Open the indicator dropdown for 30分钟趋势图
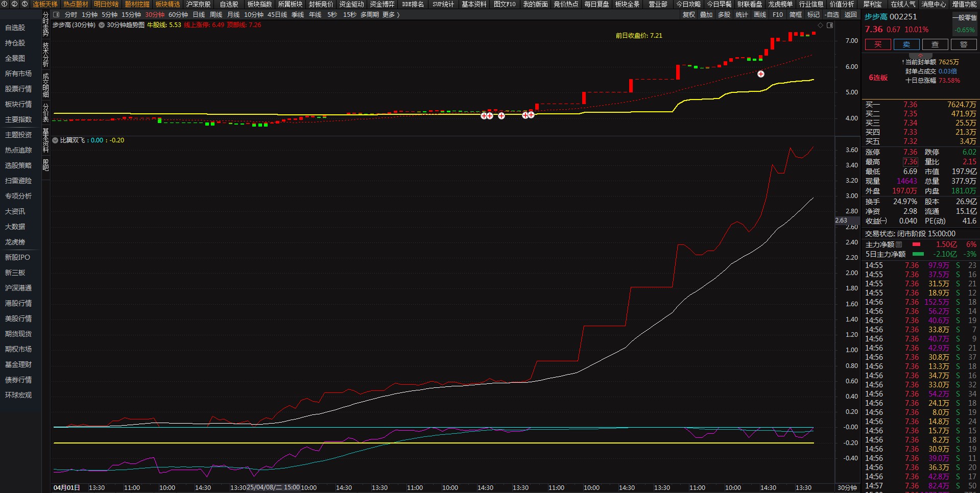Viewport: 980px width, 493px height. pos(102,25)
